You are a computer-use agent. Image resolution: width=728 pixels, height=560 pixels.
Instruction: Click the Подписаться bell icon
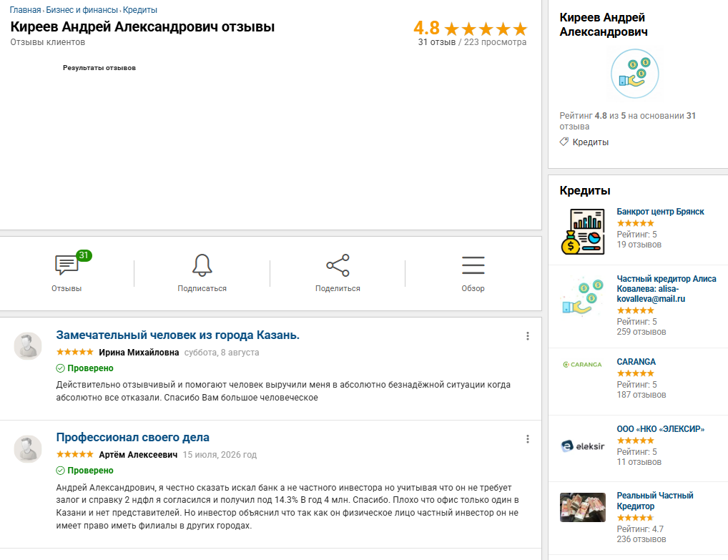click(x=202, y=265)
